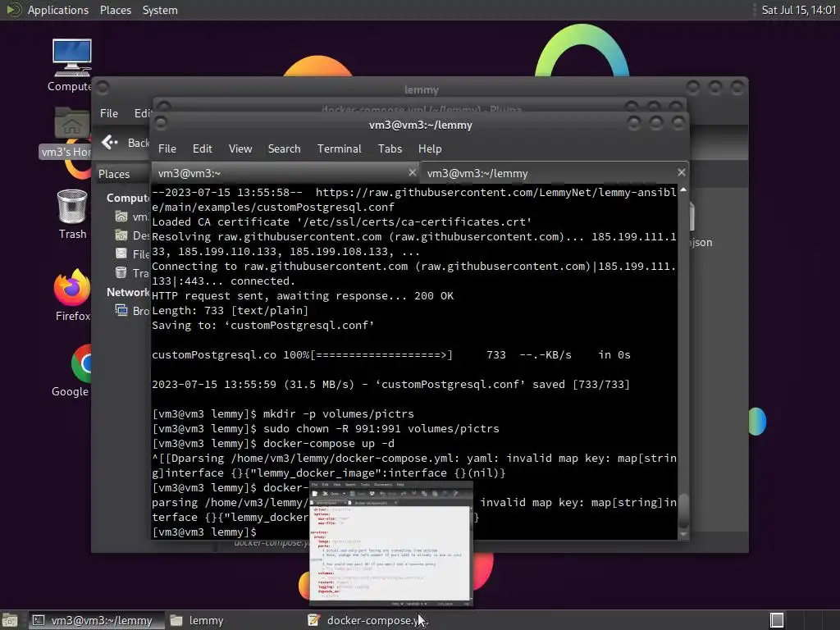Switch to the vm3@vm3:~ terminal tab
The image size is (840, 630).
pyautogui.click(x=285, y=173)
